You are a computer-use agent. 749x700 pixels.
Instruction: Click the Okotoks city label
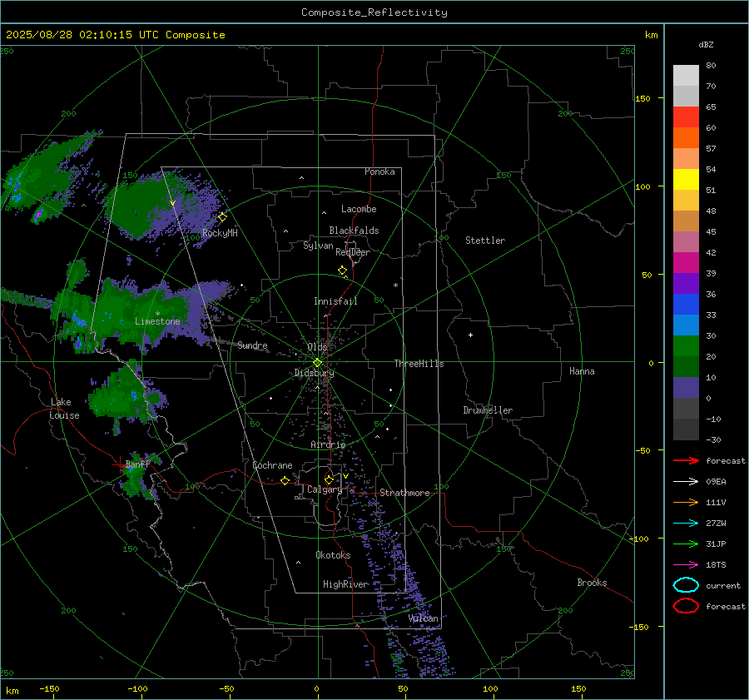(333, 555)
